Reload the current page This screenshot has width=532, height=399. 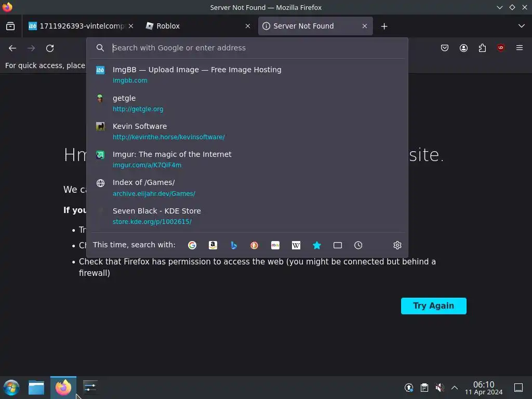[x=50, y=48]
